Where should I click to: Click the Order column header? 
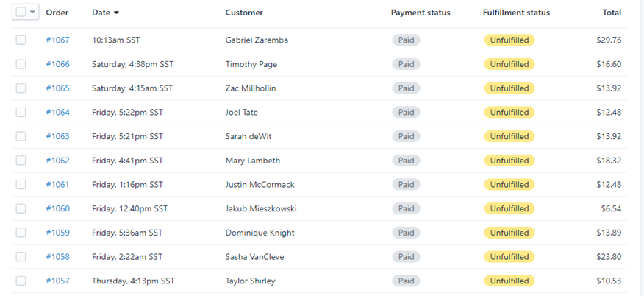57,13
